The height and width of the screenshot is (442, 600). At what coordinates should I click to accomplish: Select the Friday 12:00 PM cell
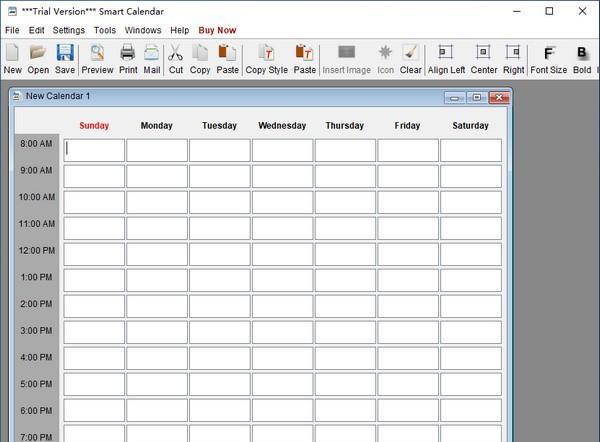[408, 254]
